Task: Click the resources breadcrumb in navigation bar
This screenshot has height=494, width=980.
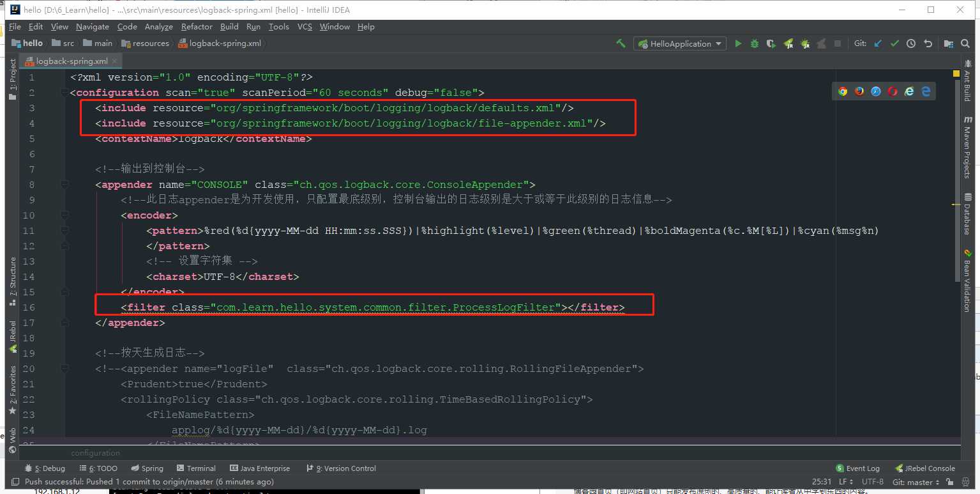Action: click(146, 43)
